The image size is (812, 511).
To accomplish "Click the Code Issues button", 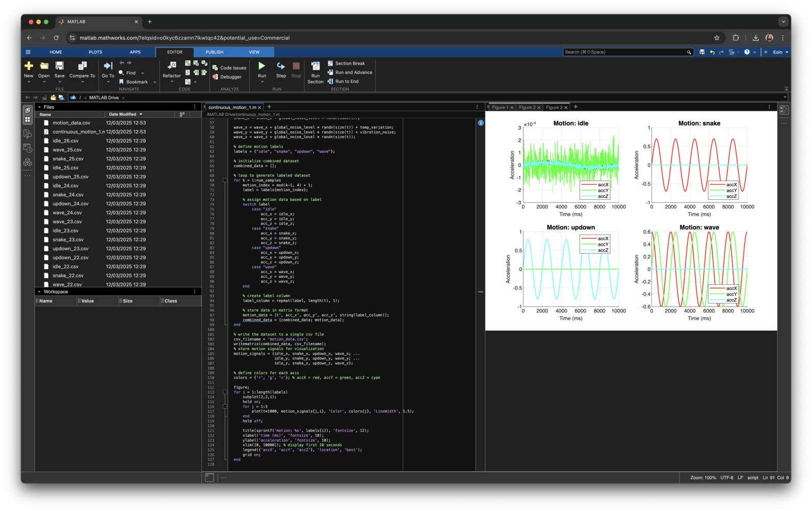I will (229, 68).
